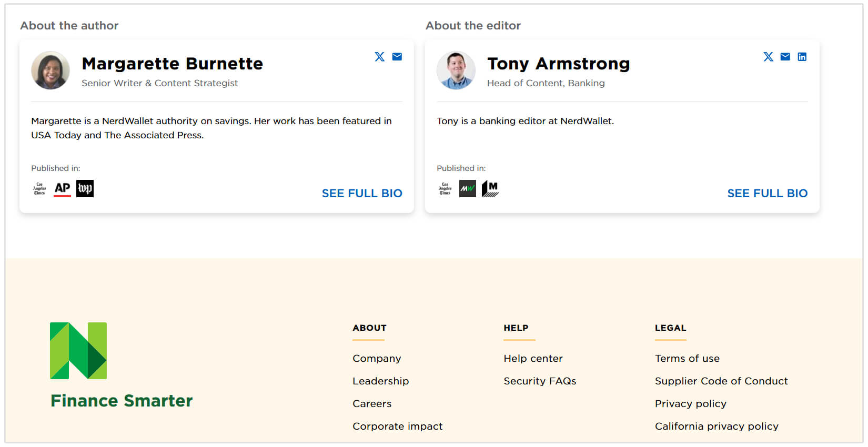Viewport: 868px width, 447px height.
Task: Open Margarette Burnette's X profile icon
Action: (379, 57)
